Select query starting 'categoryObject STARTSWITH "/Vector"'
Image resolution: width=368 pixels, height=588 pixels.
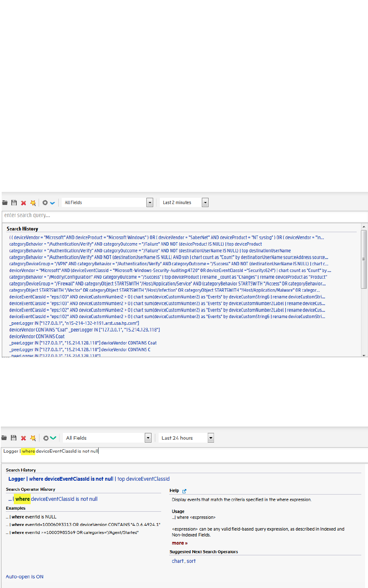pos(164,290)
